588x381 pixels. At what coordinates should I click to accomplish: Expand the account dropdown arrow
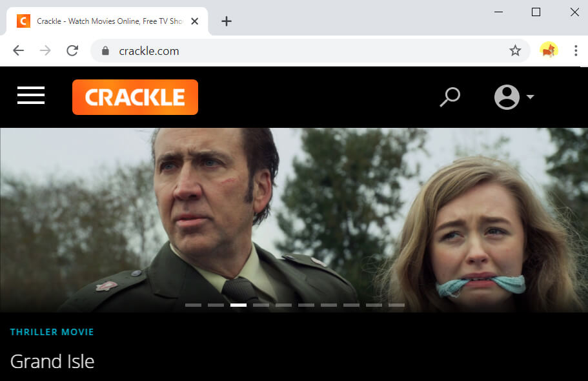[x=530, y=97]
